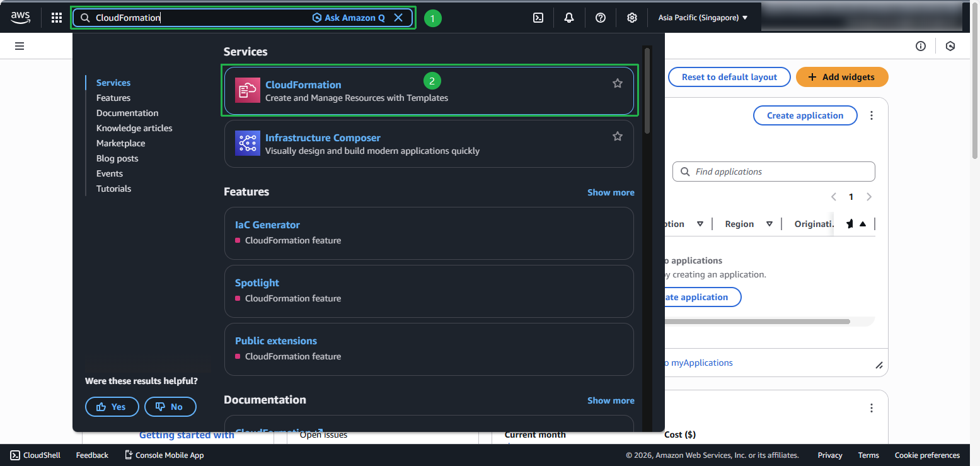Screen dimensions: 980x466
Task: Open the Help question mark menu
Action: [600, 18]
